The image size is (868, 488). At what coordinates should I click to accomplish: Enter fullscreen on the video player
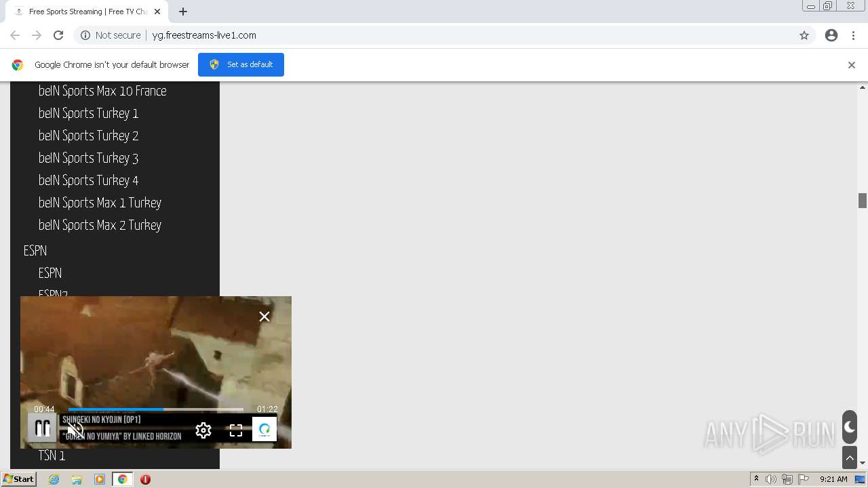236,430
